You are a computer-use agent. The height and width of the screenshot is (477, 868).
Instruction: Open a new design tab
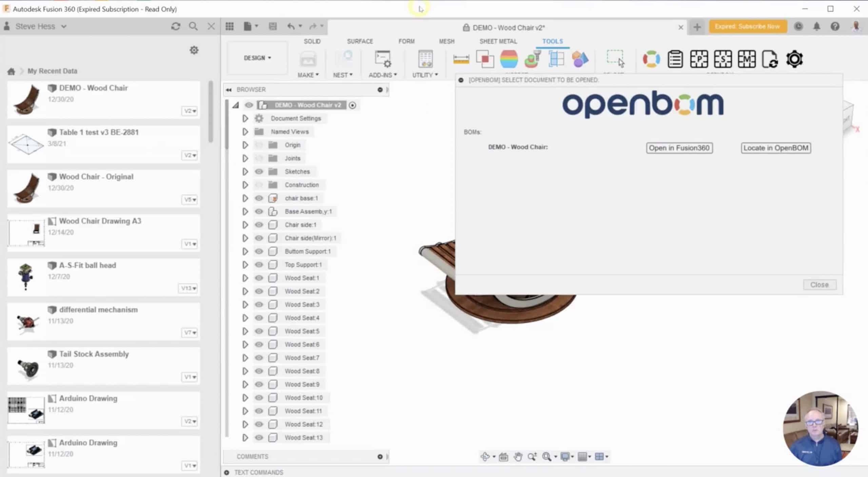pos(697,27)
